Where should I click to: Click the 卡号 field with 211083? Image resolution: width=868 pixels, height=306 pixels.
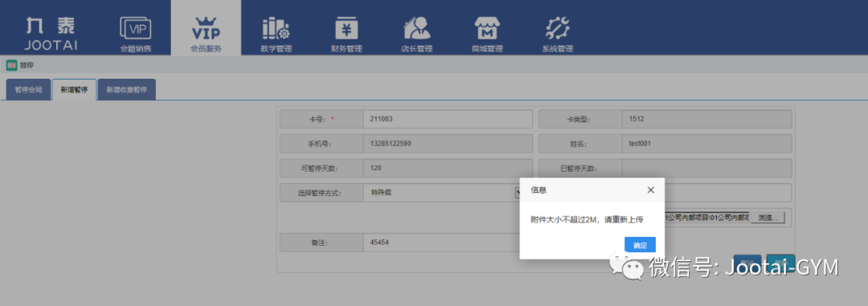(448, 119)
